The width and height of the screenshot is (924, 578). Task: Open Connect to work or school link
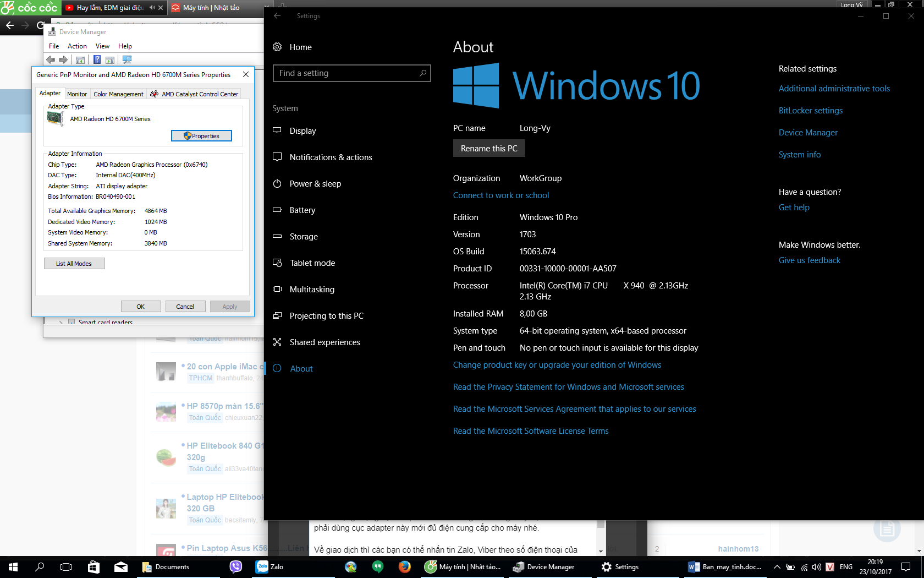pos(501,195)
